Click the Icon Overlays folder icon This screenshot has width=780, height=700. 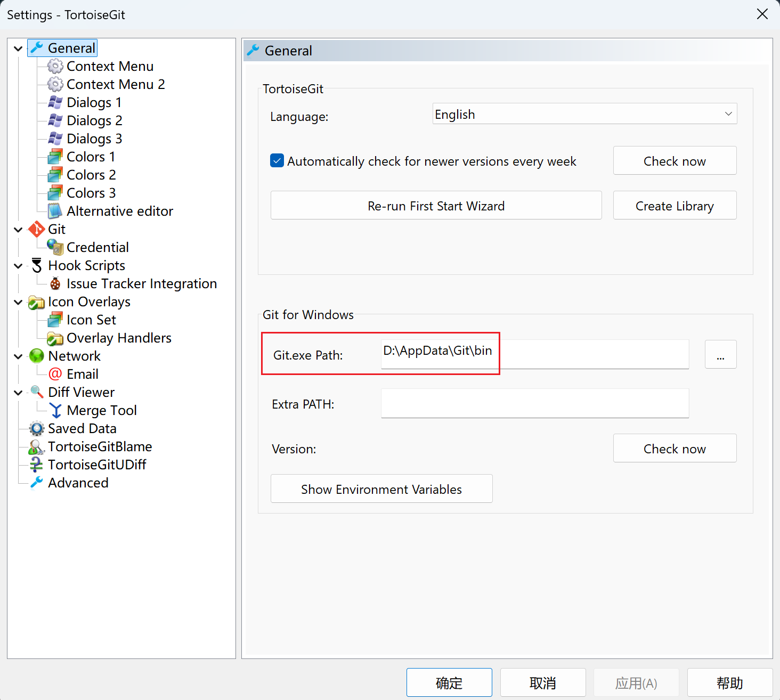click(37, 302)
